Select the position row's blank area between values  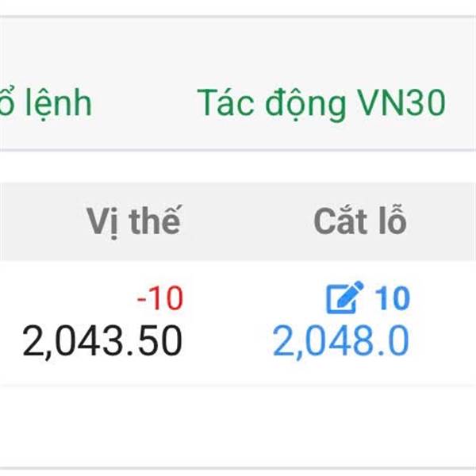[x=228, y=324]
